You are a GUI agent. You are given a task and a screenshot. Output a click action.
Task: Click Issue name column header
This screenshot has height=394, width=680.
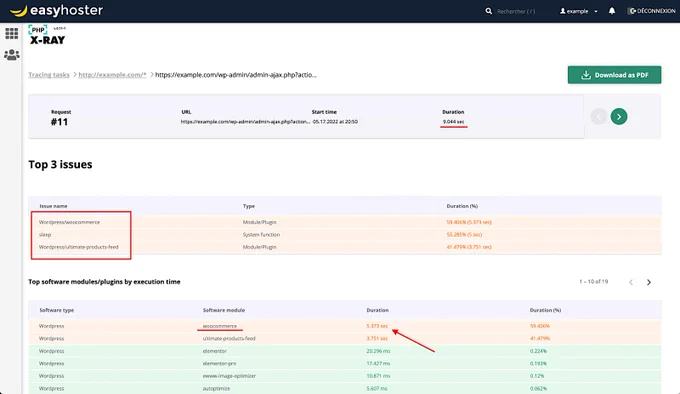click(x=53, y=206)
